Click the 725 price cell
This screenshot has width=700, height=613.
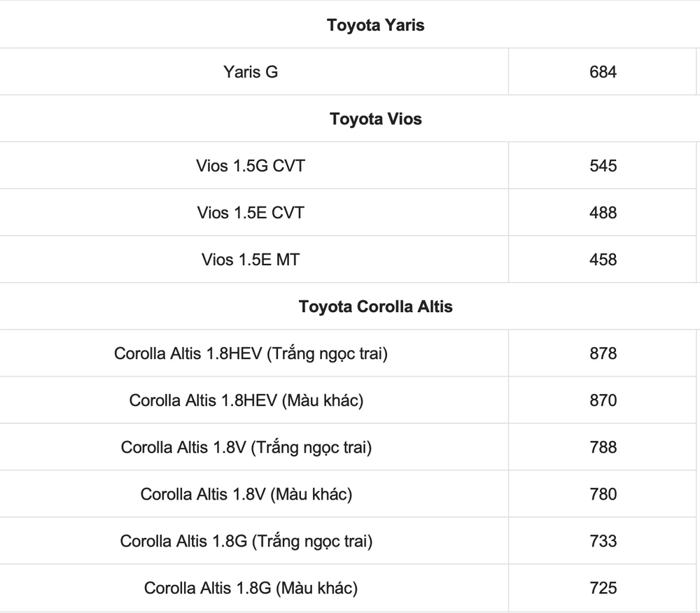(603, 588)
